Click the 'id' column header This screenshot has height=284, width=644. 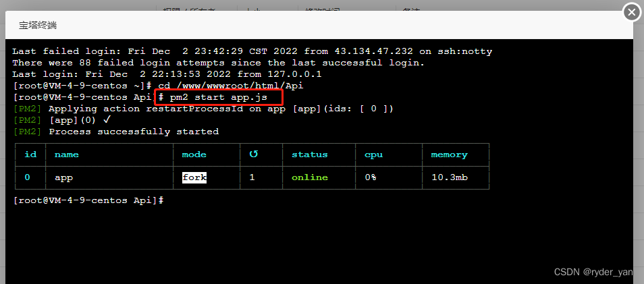tap(31, 154)
